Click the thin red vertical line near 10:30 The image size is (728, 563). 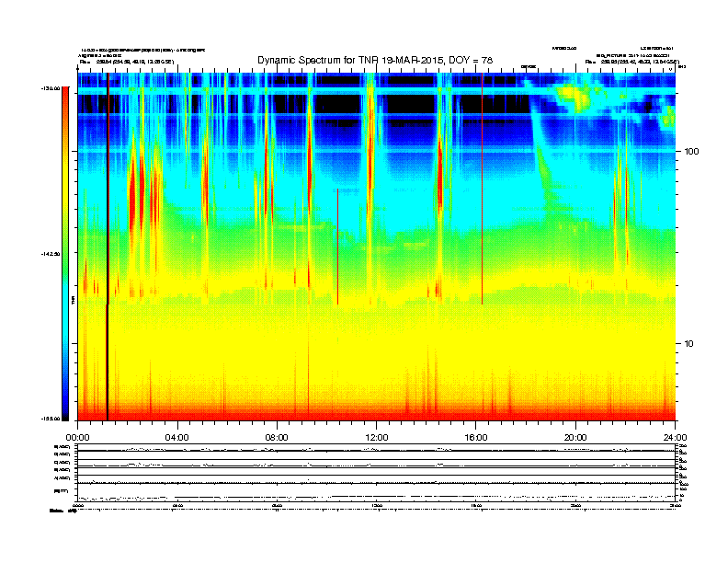(337, 247)
